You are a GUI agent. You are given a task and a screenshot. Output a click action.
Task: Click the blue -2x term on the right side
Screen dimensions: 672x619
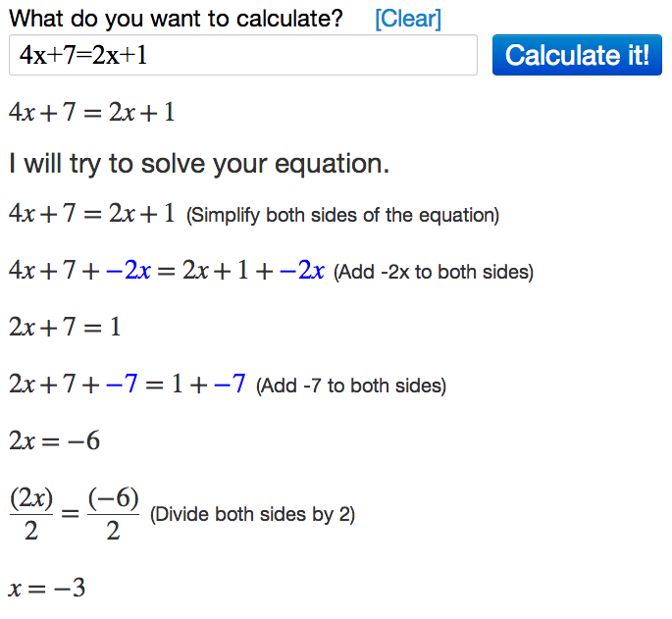click(x=301, y=271)
